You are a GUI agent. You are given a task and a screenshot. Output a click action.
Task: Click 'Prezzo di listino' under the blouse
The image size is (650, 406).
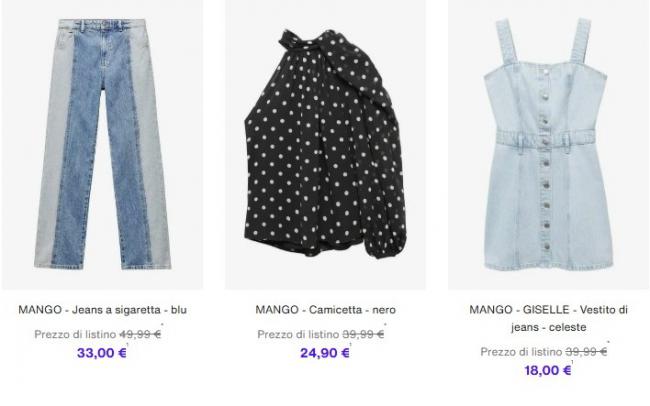tap(298, 334)
